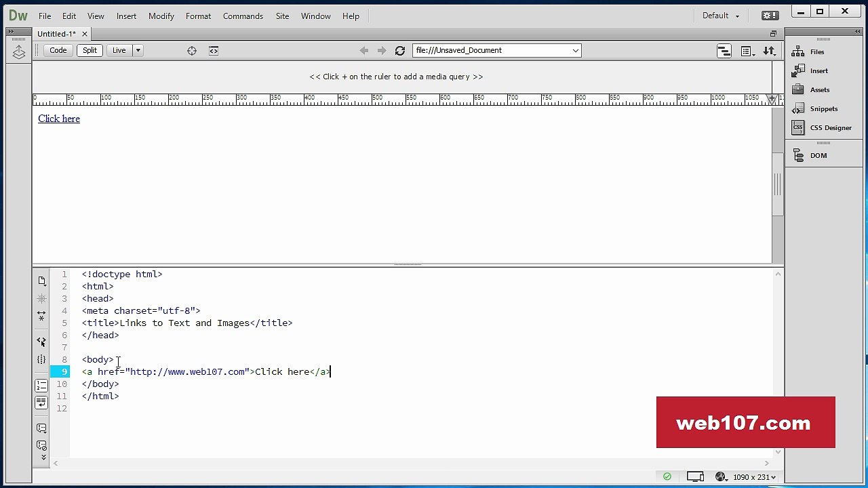Click the Live Code icon next to Inspect

[214, 50]
